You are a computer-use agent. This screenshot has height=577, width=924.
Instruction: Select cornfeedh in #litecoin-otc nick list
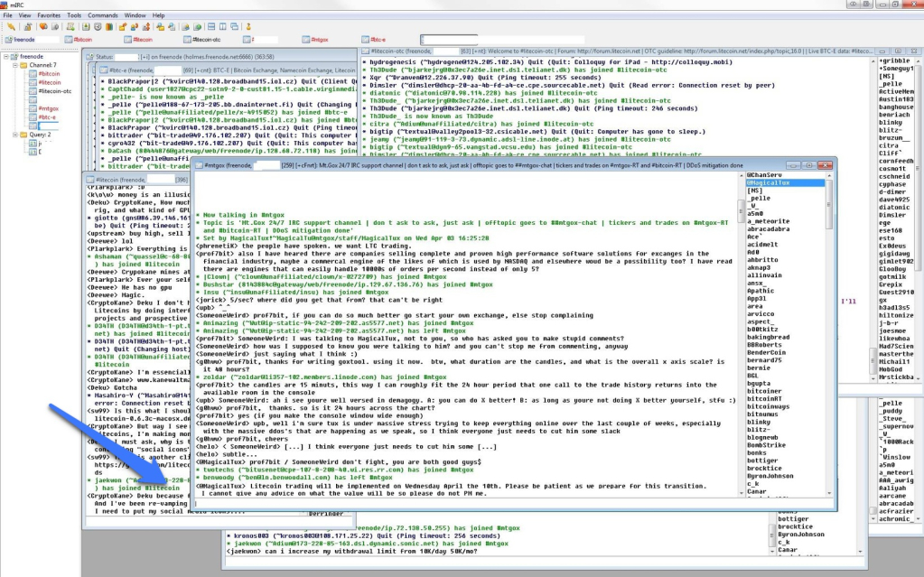(896, 161)
